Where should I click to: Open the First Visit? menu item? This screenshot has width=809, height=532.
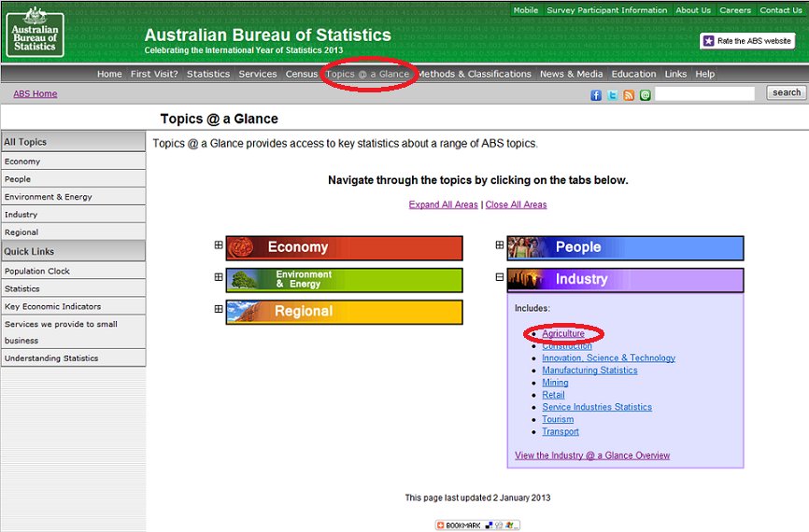[x=154, y=74]
